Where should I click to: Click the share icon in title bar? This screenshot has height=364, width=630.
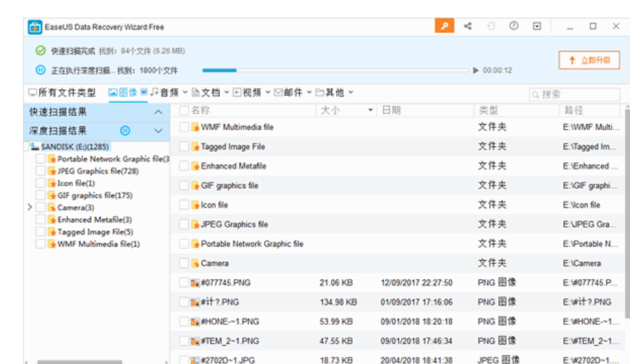(x=468, y=26)
